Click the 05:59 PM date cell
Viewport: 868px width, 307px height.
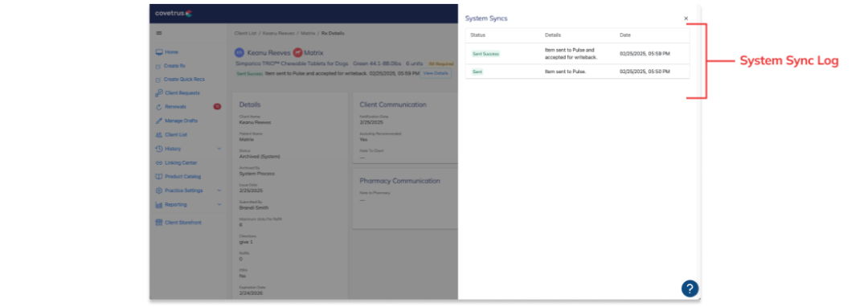coord(645,54)
